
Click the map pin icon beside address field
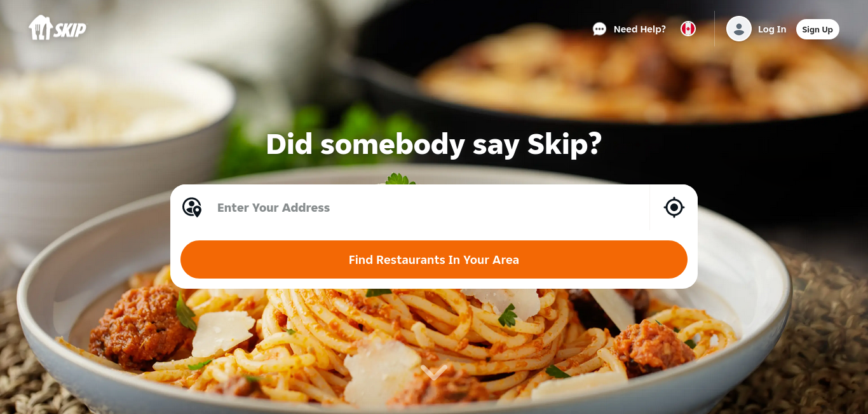coord(192,207)
